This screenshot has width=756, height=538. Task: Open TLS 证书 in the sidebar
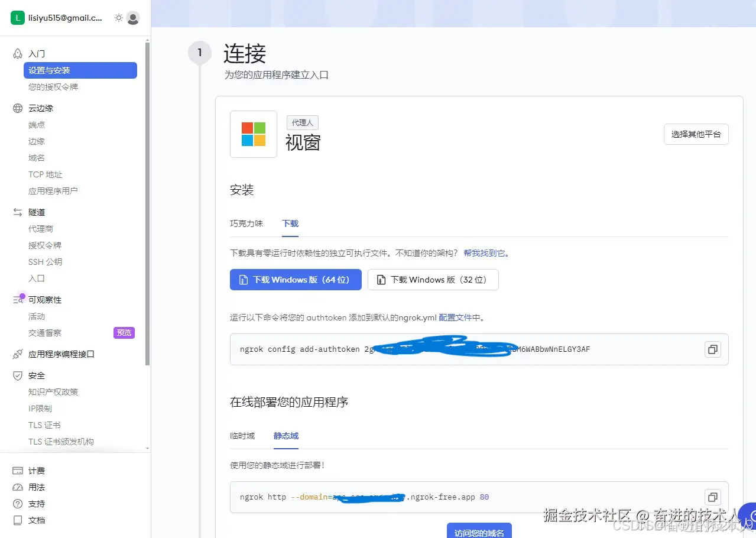point(45,425)
